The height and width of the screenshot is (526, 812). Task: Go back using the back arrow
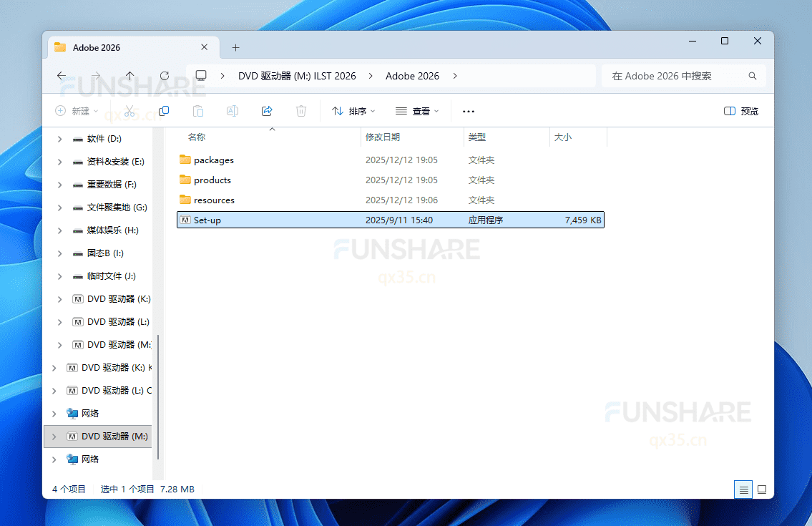coord(62,76)
